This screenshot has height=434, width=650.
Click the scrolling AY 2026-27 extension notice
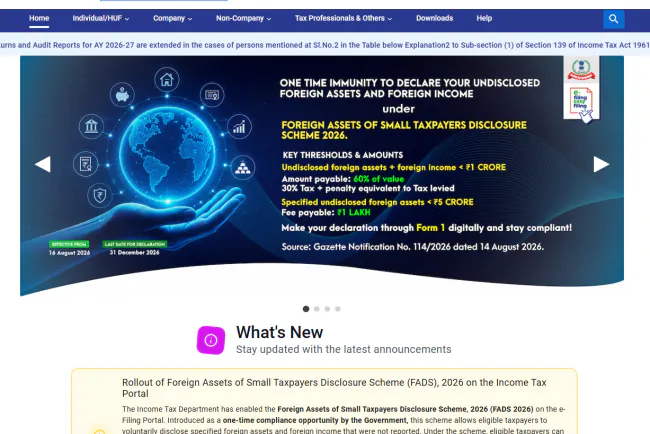click(x=325, y=45)
